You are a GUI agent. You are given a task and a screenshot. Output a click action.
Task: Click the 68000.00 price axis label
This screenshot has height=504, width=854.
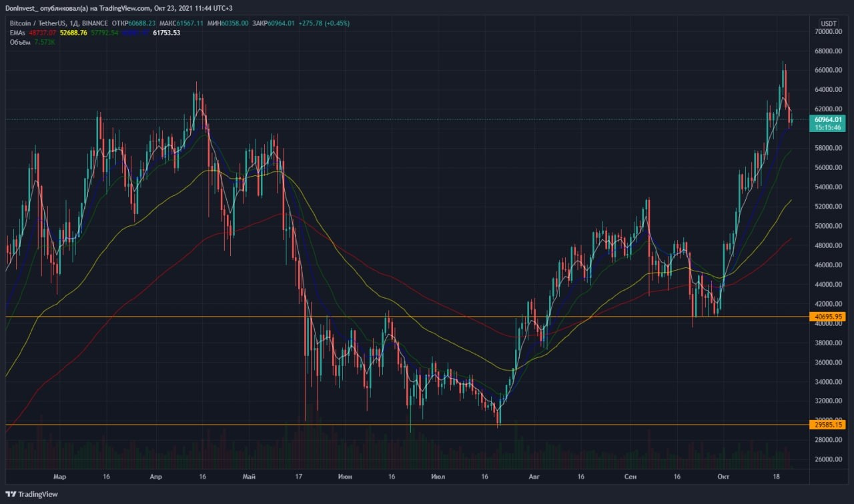point(828,51)
